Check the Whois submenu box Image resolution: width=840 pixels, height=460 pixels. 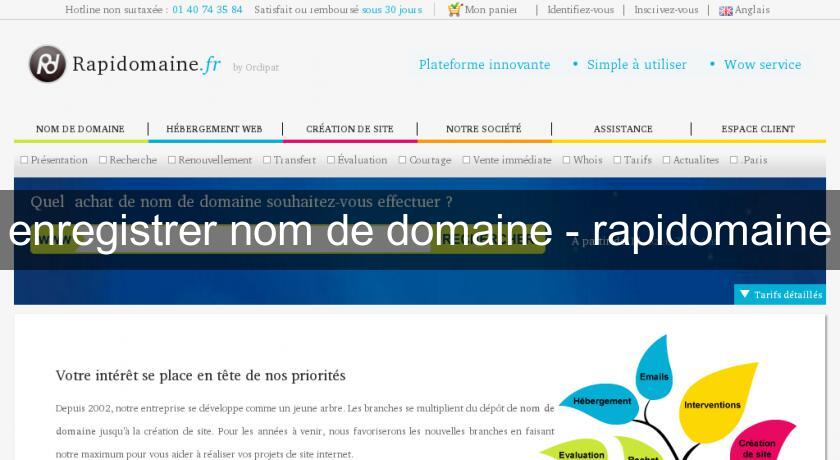(x=566, y=160)
